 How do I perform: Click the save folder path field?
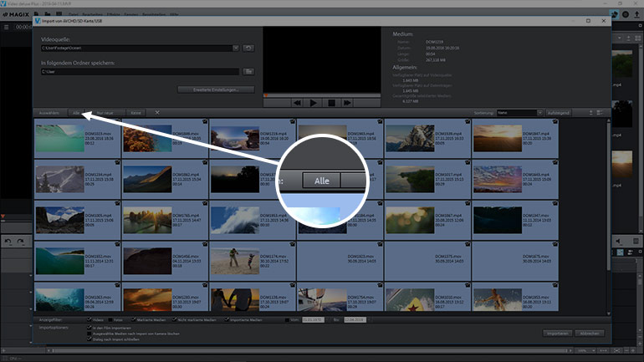[140, 71]
